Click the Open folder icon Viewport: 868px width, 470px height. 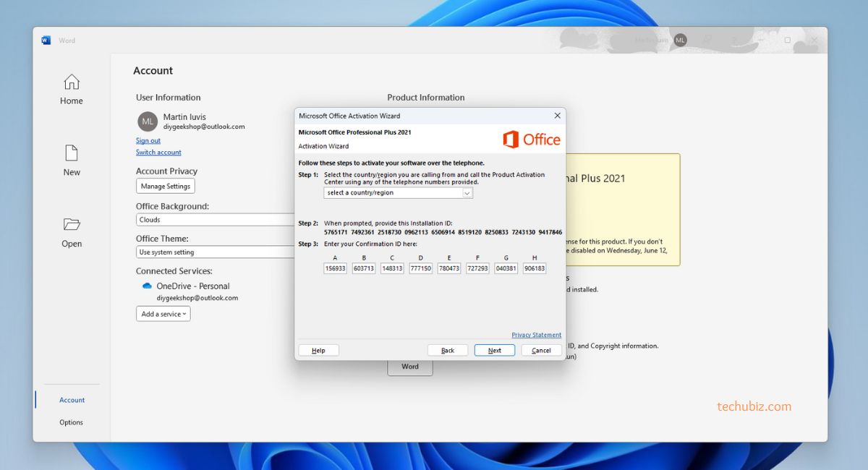point(71,224)
